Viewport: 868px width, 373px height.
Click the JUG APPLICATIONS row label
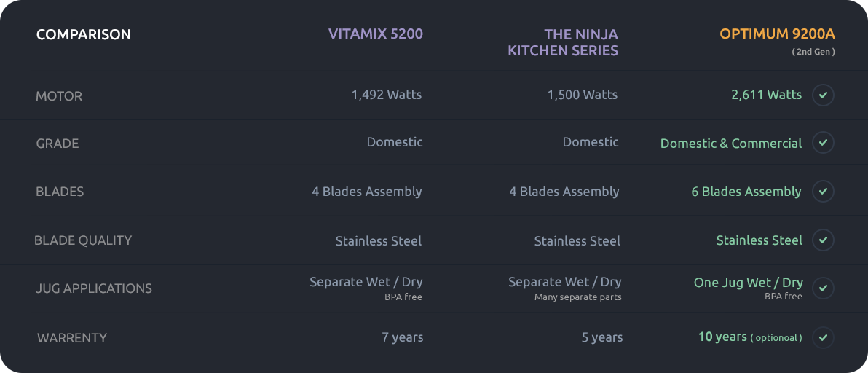94,288
